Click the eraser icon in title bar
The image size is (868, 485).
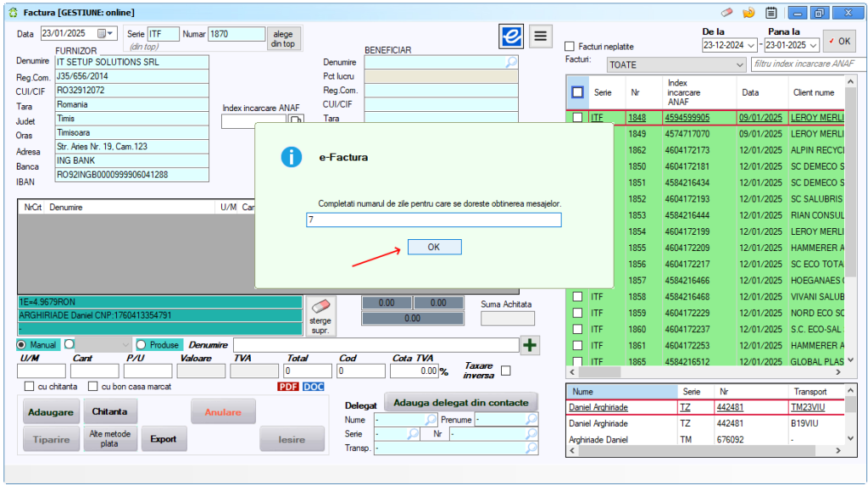point(726,12)
